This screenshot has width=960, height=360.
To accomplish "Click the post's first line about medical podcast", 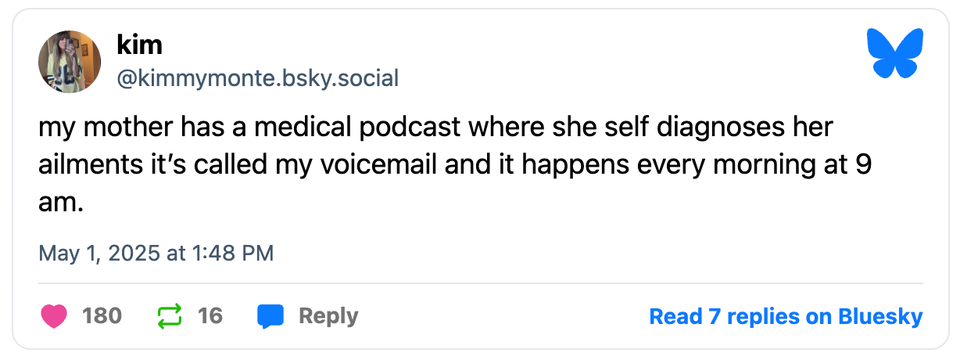I will [436, 128].
